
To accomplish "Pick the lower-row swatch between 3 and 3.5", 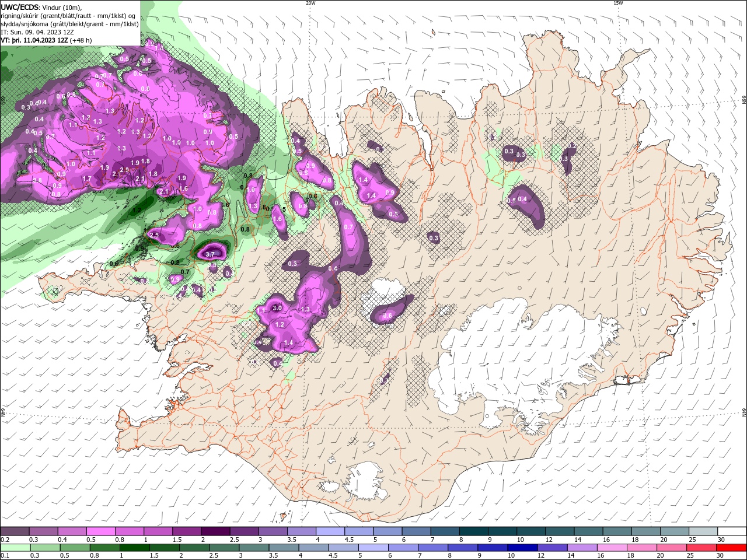I will [254, 548].
